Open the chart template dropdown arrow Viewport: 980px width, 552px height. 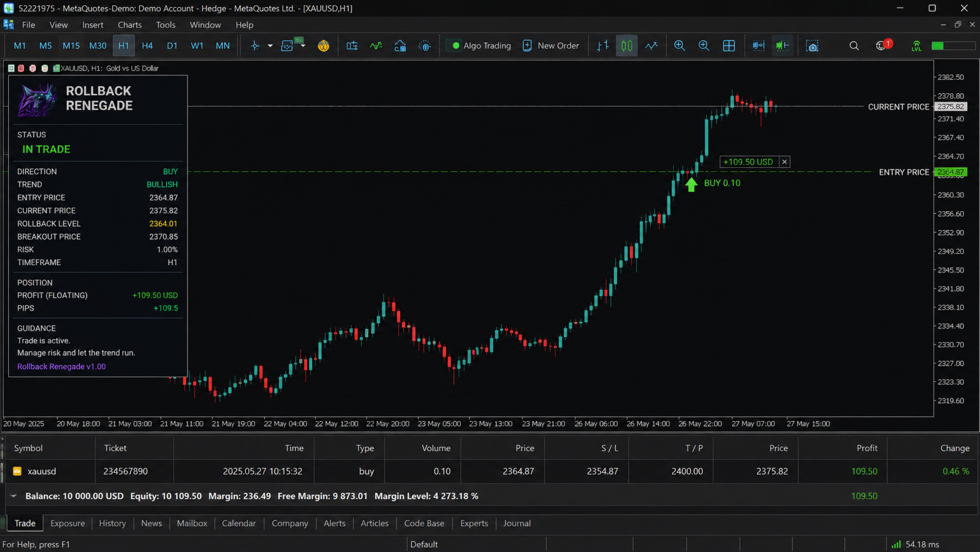click(303, 46)
